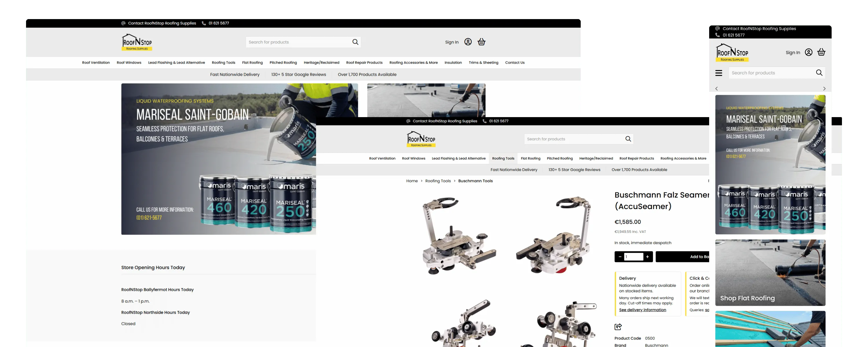Click the See delivery information link
The image size is (868, 347).
[x=643, y=310]
